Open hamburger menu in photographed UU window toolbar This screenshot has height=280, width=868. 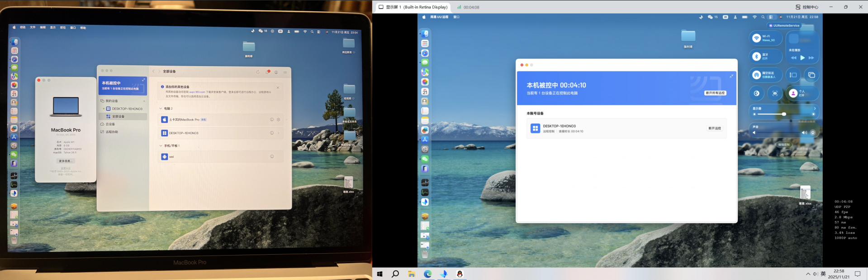pyautogui.click(x=285, y=72)
